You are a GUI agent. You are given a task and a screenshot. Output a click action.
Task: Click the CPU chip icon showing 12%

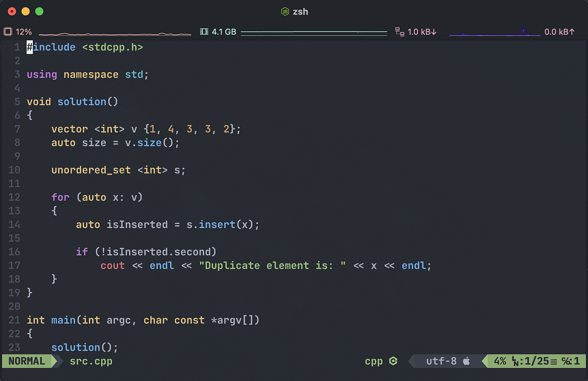pos(7,31)
